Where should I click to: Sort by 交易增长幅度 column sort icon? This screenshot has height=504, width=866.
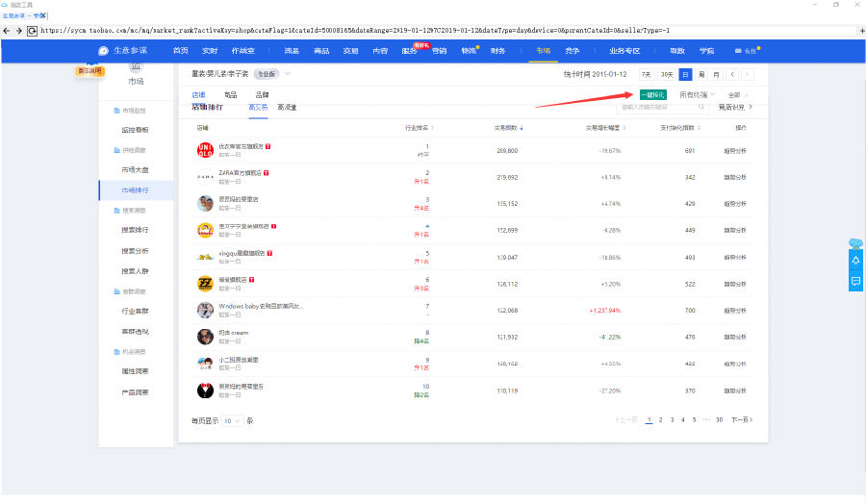point(624,128)
